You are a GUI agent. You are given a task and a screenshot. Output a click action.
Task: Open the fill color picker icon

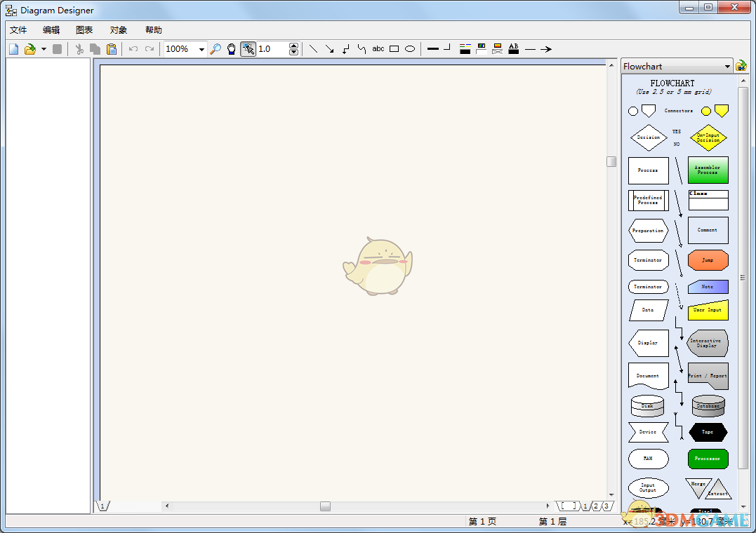coord(481,49)
